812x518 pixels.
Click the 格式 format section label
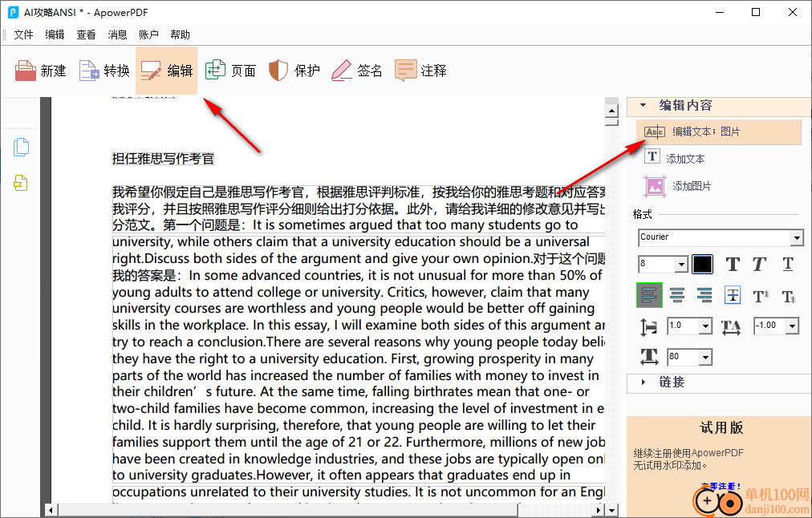coord(642,214)
